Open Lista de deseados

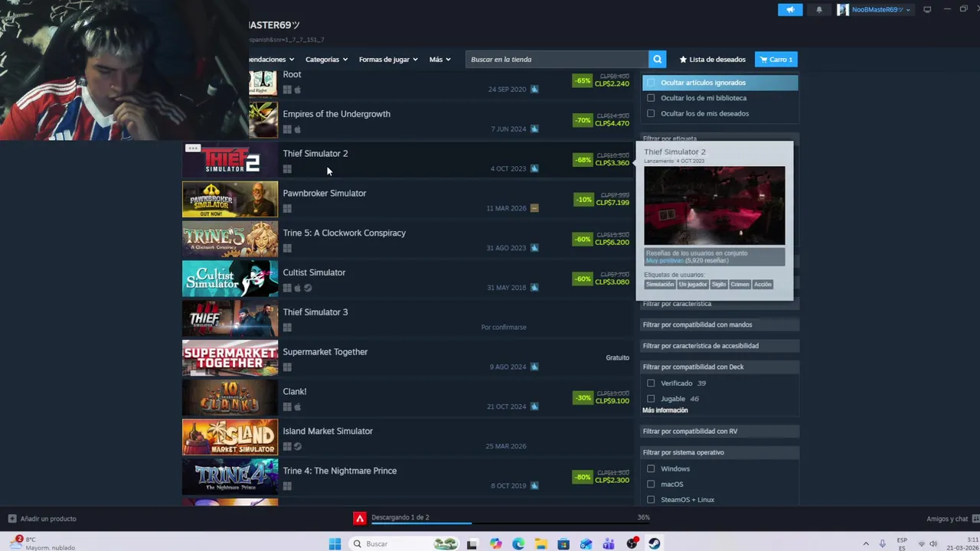coord(712,59)
